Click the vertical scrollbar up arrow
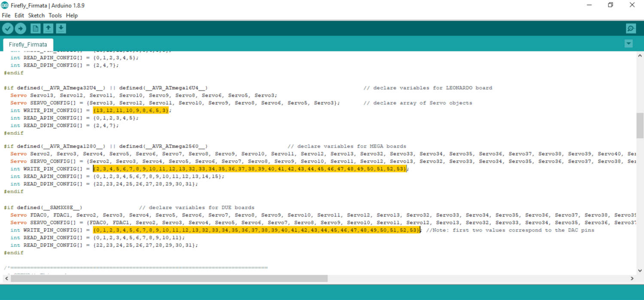Screen dimensions: 644x300 [x=640, y=55]
